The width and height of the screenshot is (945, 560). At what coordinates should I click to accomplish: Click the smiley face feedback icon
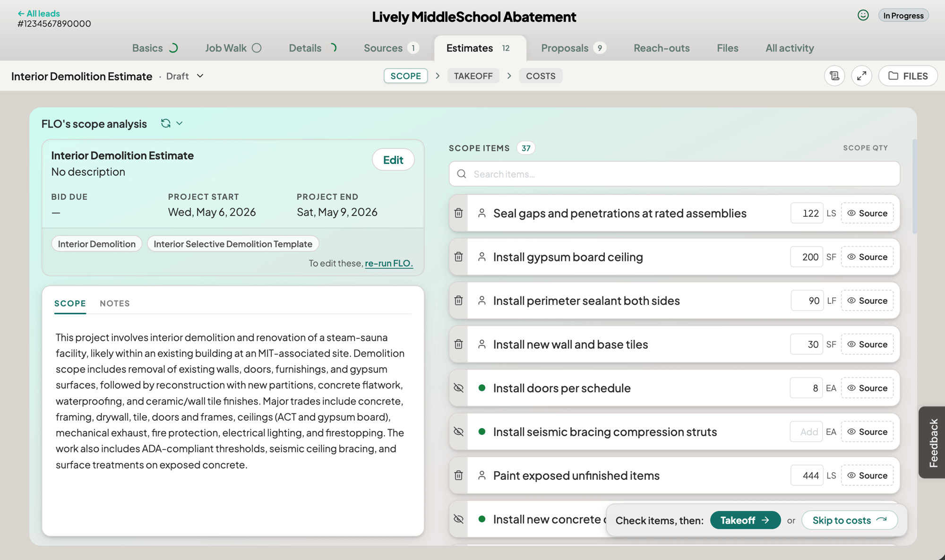[863, 15]
